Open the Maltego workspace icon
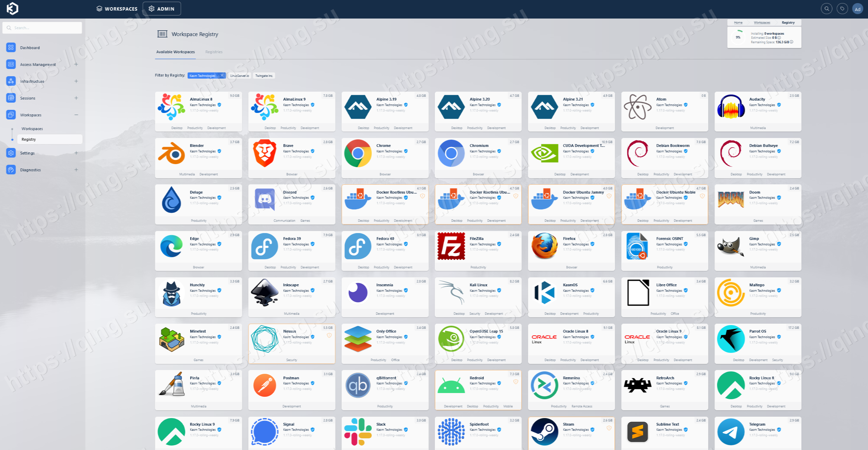The height and width of the screenshot is (450, 868). [731, 292]
